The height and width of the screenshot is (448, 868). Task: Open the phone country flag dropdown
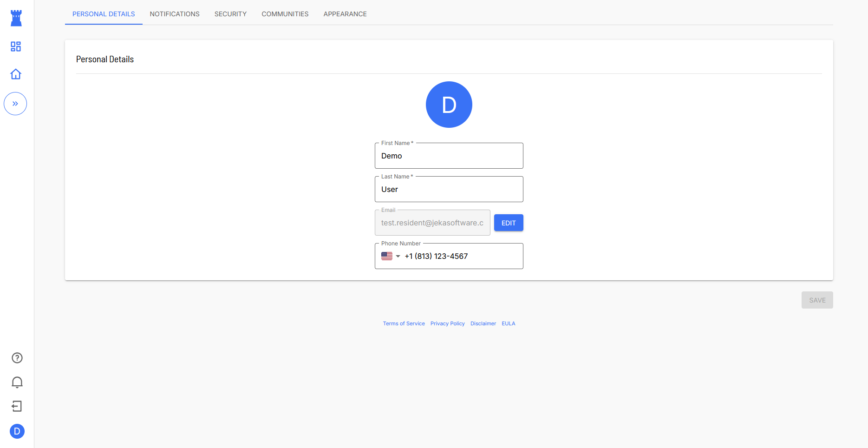pyautogui.click(x=390, y=256)
